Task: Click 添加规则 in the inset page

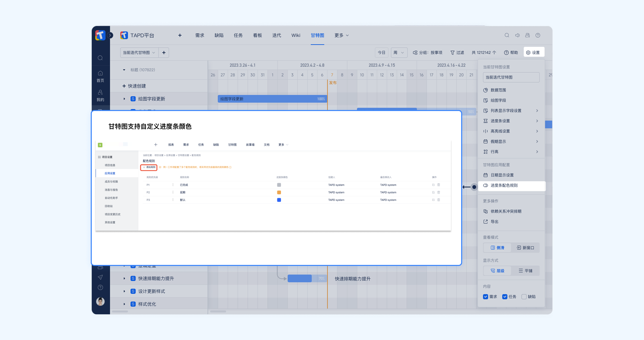Action: (149, 167)
